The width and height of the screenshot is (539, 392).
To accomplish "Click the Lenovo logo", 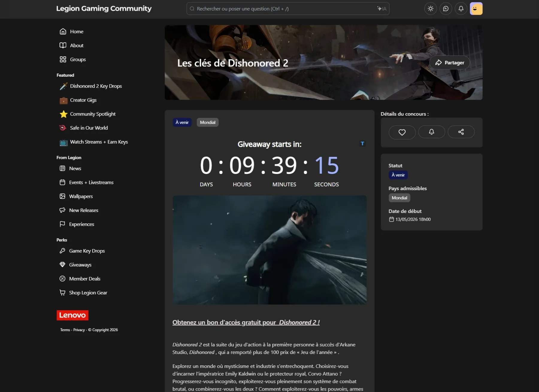I will pos(72,315).
